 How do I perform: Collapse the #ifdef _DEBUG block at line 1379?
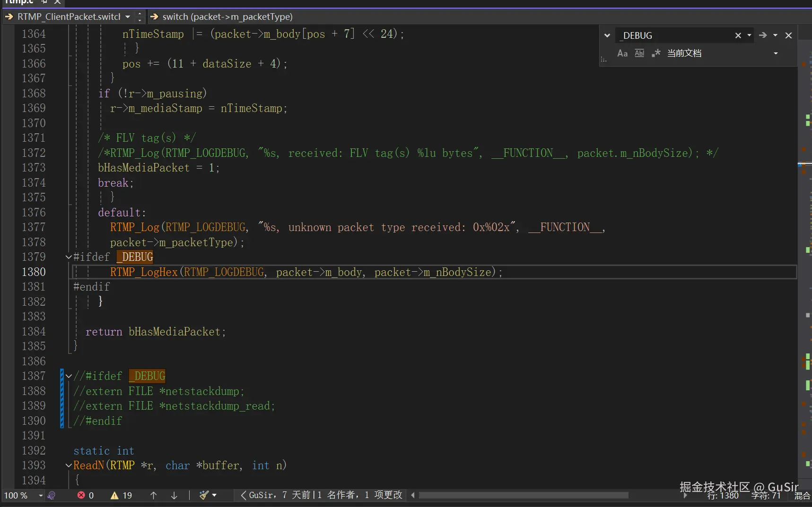click(x=69, y=257)
